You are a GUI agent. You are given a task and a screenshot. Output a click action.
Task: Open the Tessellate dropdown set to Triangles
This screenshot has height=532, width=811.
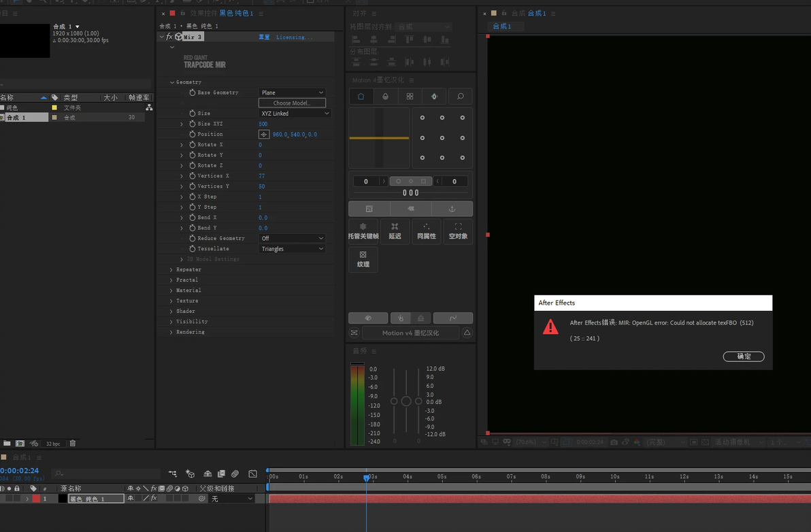(x=292, y=249)
